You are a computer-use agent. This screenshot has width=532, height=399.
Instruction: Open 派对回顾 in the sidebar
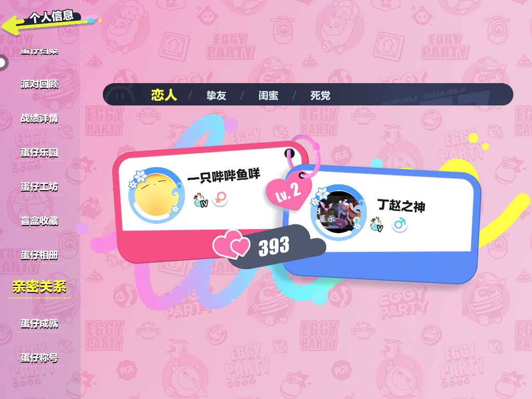(x=39, y=84)
